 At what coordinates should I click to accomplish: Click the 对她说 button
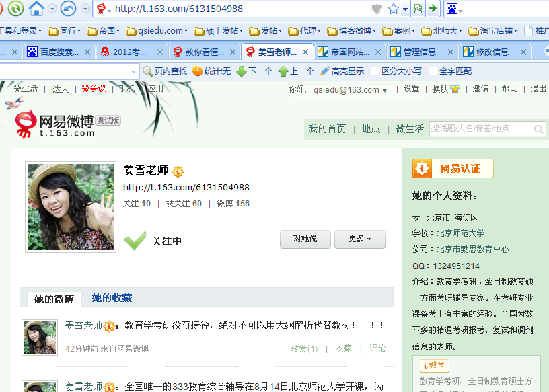coord(305,239)
